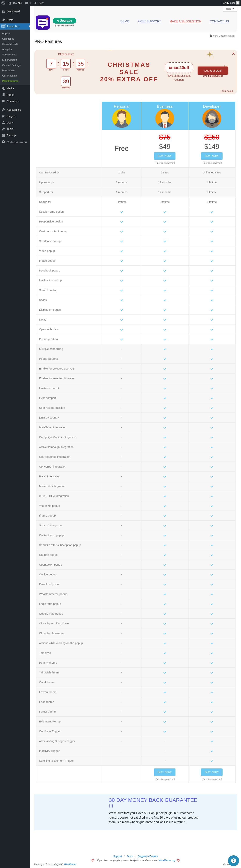Click the WordPress logo icon

3,3
